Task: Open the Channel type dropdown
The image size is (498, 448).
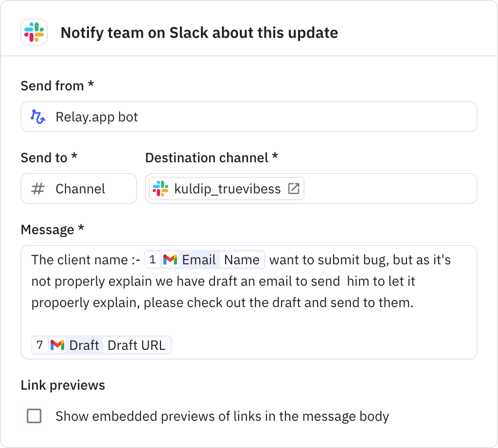Action: tap(78, 189)
